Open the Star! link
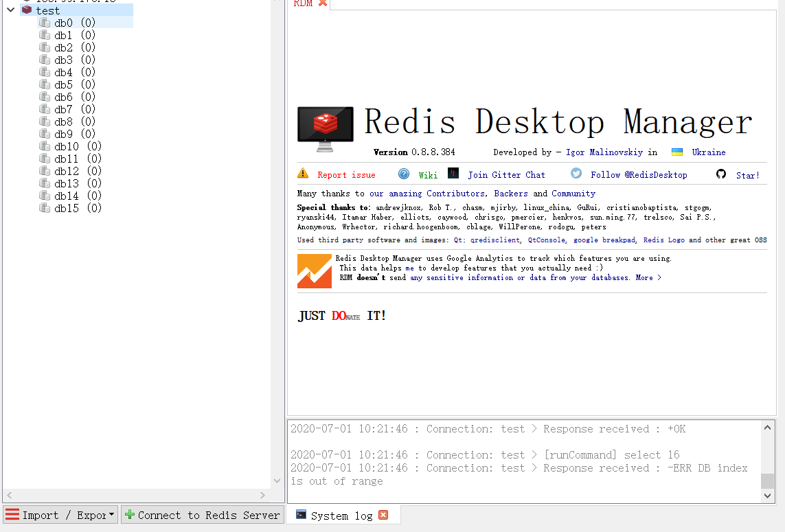 (x=747, y=175)
